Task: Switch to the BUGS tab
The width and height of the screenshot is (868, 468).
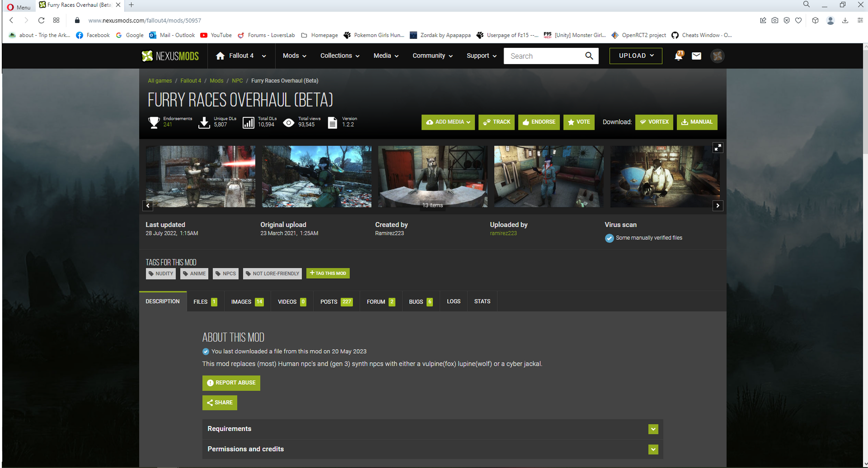Action: coord(420,302)
